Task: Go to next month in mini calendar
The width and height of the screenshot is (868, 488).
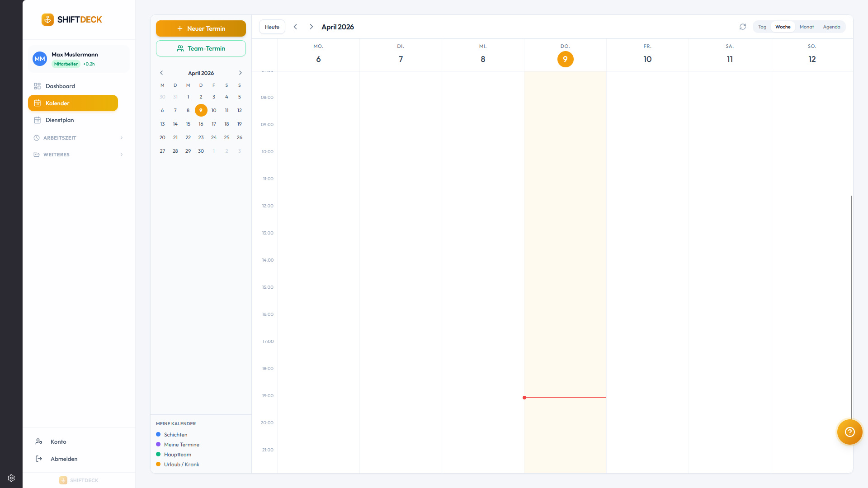Action: (241, 73)
